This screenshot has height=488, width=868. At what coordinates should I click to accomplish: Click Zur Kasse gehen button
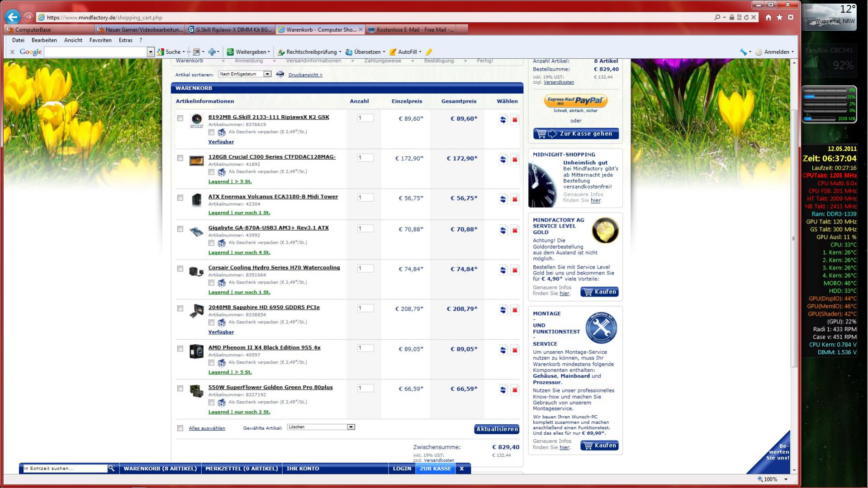[x=576, y=134]
